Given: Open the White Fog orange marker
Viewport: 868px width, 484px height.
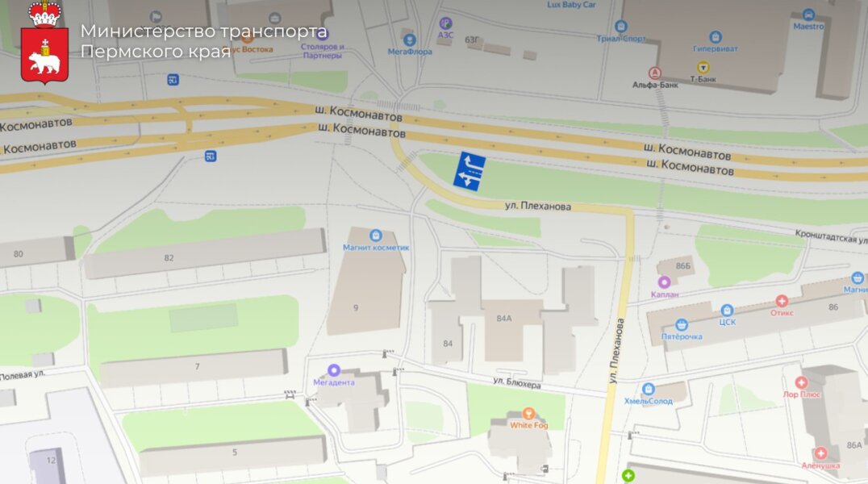Looking at the screenshot, I should point(528,414).
